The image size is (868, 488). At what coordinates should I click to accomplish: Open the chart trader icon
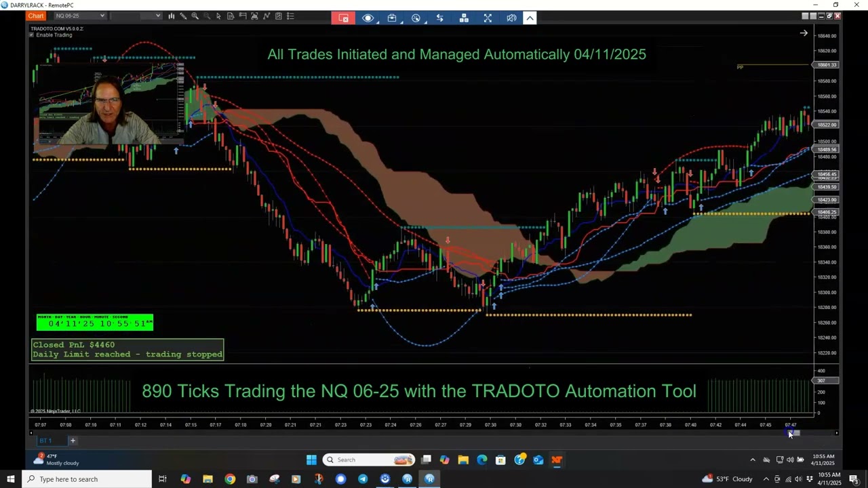tap(243, 16)
